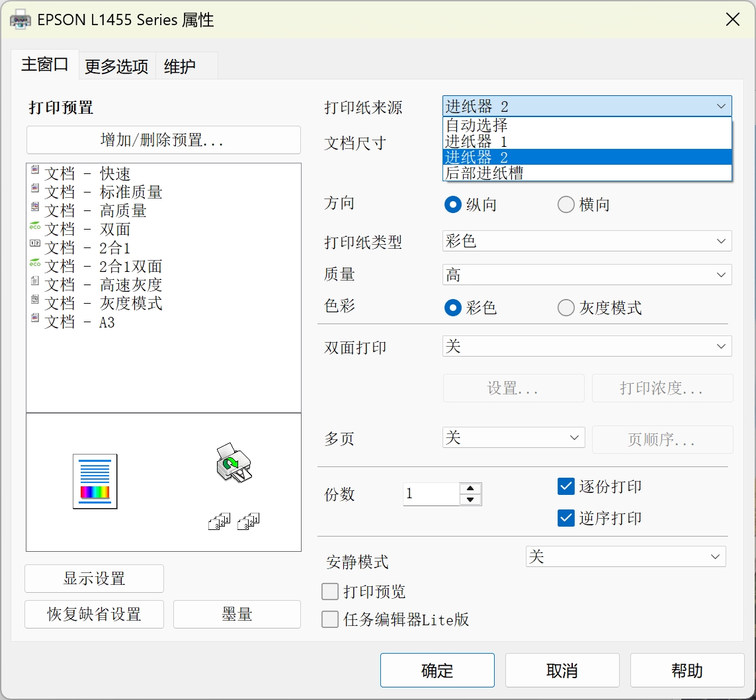Click the printer icon in preview pane
Screen dimensions: 756x700
233,462
